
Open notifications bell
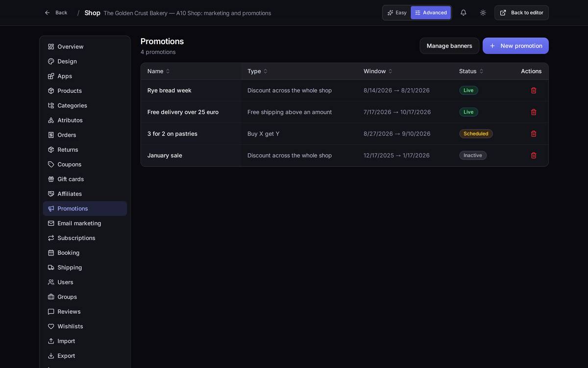point(463,13)
